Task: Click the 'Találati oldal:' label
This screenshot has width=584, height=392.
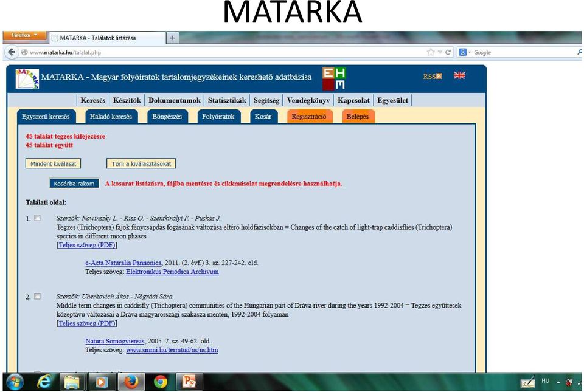Action: (x=46, y=203)
